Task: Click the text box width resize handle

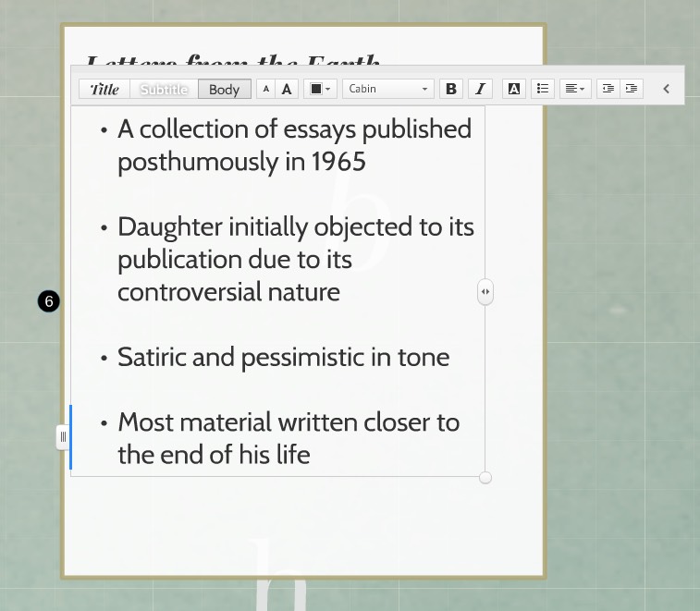Action: 485,292
